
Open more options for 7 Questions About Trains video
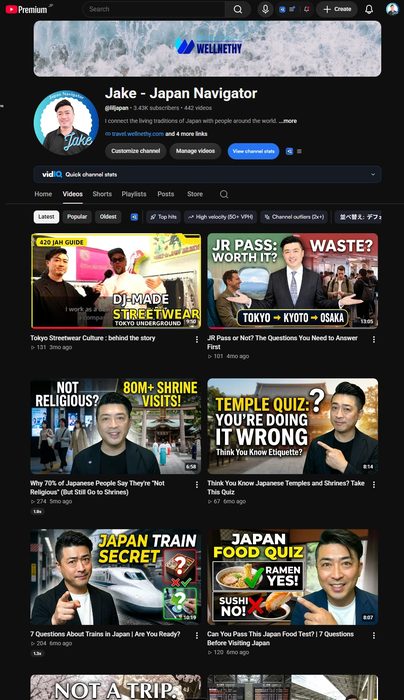click(197, 635)
